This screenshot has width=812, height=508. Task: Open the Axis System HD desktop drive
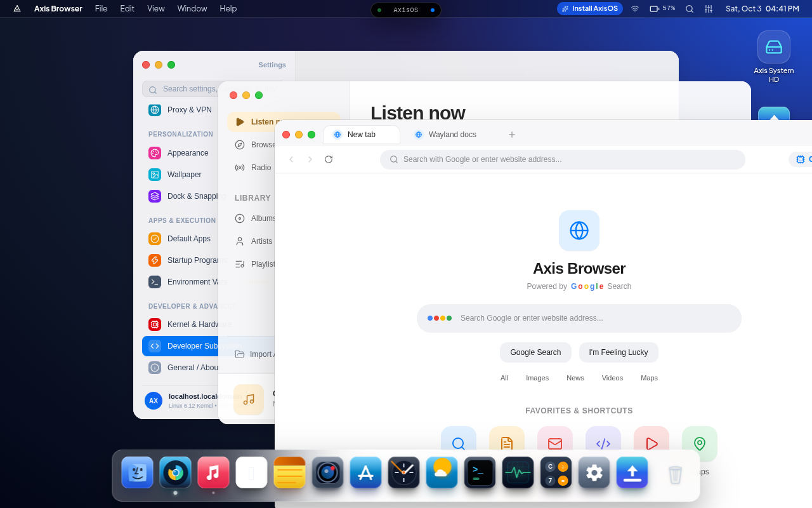tap(774, 57)
